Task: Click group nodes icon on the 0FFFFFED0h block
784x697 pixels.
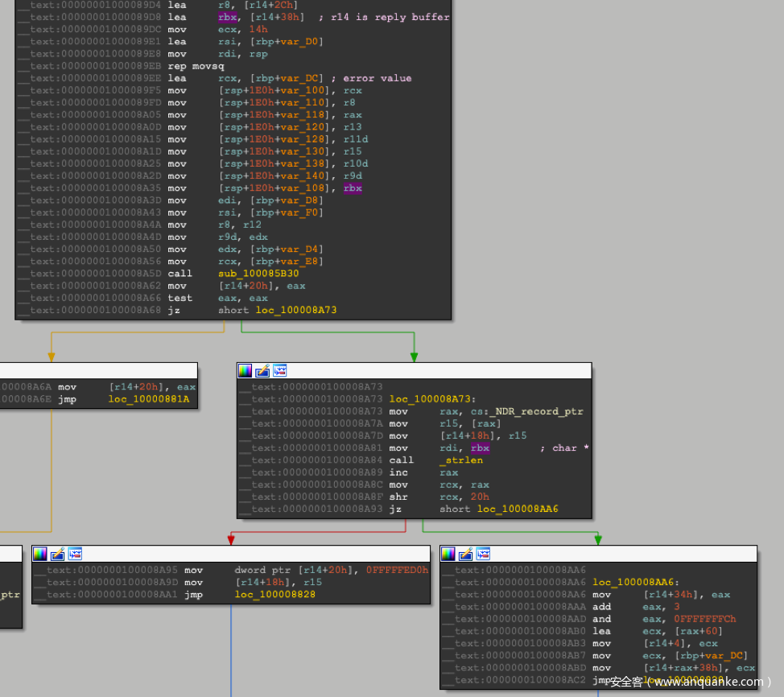Action: 75,554
